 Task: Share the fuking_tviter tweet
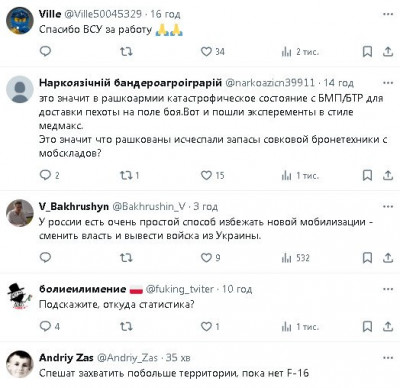pyautogui.click(x=388, y=326)
